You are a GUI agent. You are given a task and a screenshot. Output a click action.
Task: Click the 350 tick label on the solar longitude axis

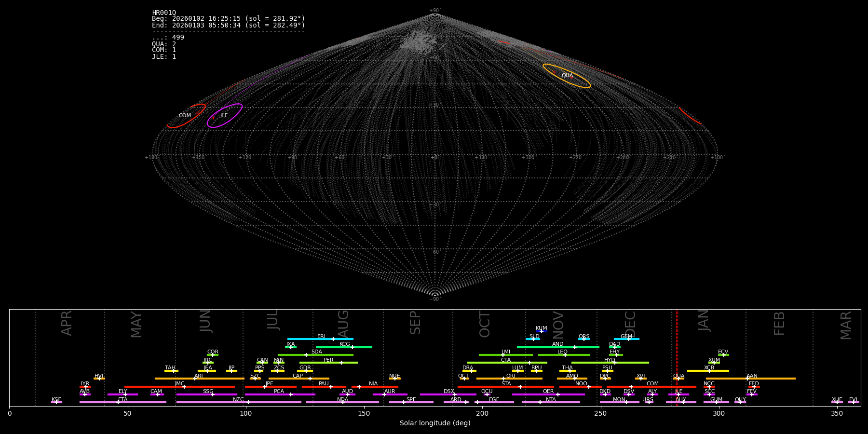837,413
